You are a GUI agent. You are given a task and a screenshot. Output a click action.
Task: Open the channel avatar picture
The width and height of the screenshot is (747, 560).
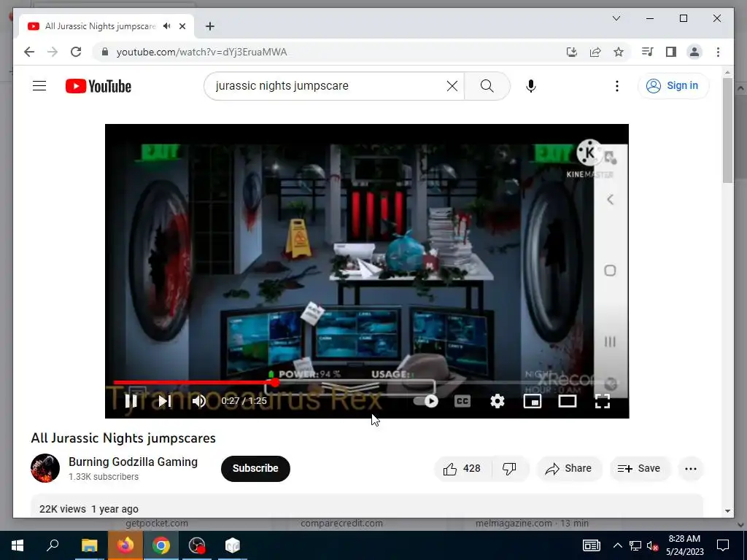coord(45,468)
